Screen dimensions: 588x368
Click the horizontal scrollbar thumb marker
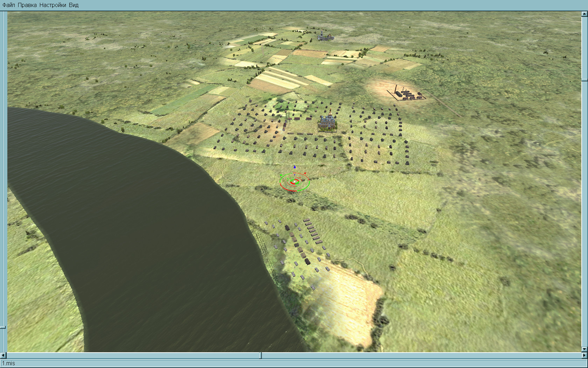[x=260, y=355]
